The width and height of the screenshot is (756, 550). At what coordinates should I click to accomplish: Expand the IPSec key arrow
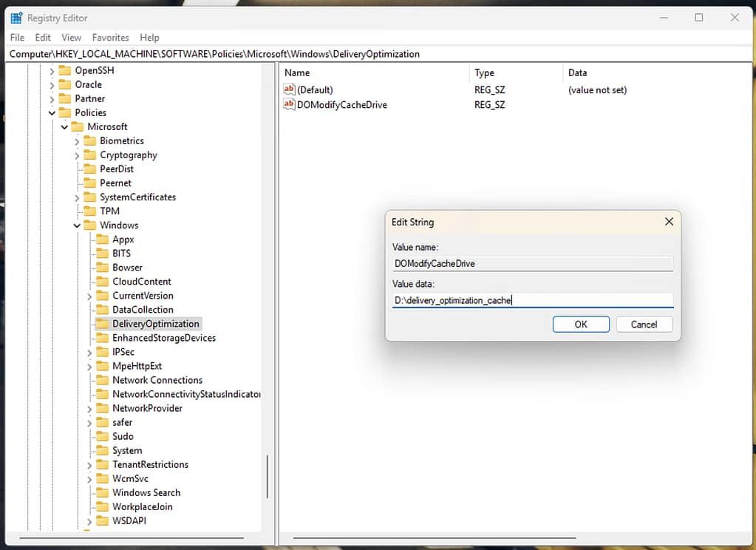pos(88,351)
